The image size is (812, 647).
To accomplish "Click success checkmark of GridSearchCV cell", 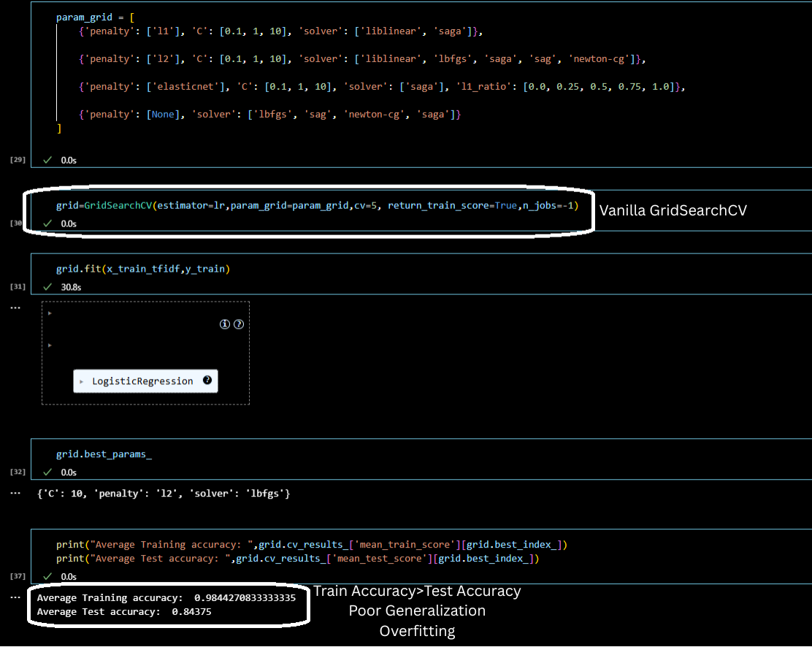I will coord(47,223).
